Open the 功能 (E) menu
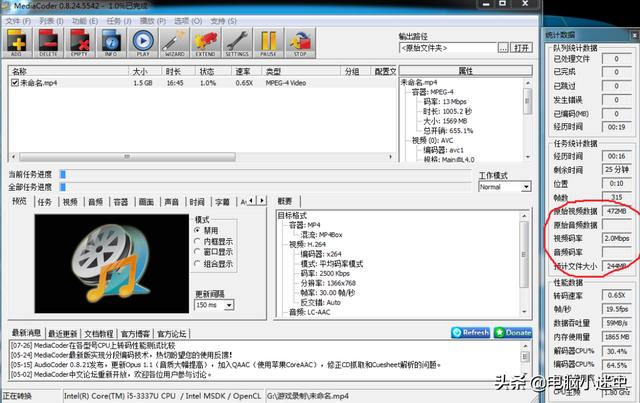 tap(85, 21)
